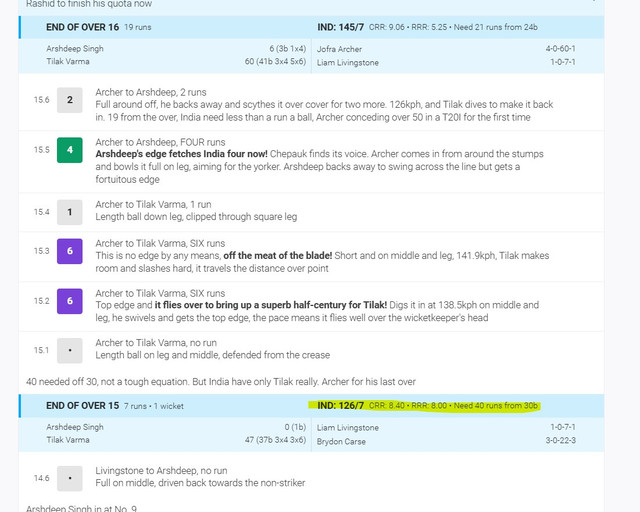Select Arshdeep Singh in End of Over 16 summary
Viewport: 640px width, 512px height.
click(77, 48)
